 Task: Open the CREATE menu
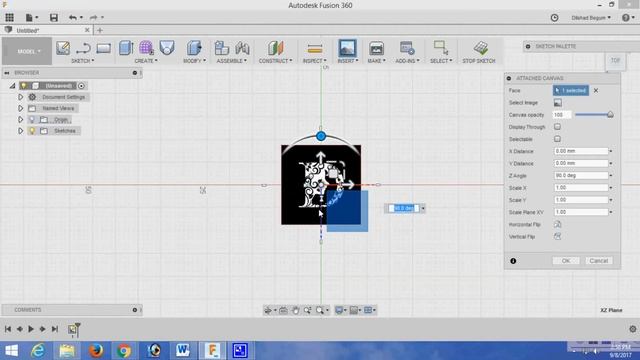tap(146, 61)
